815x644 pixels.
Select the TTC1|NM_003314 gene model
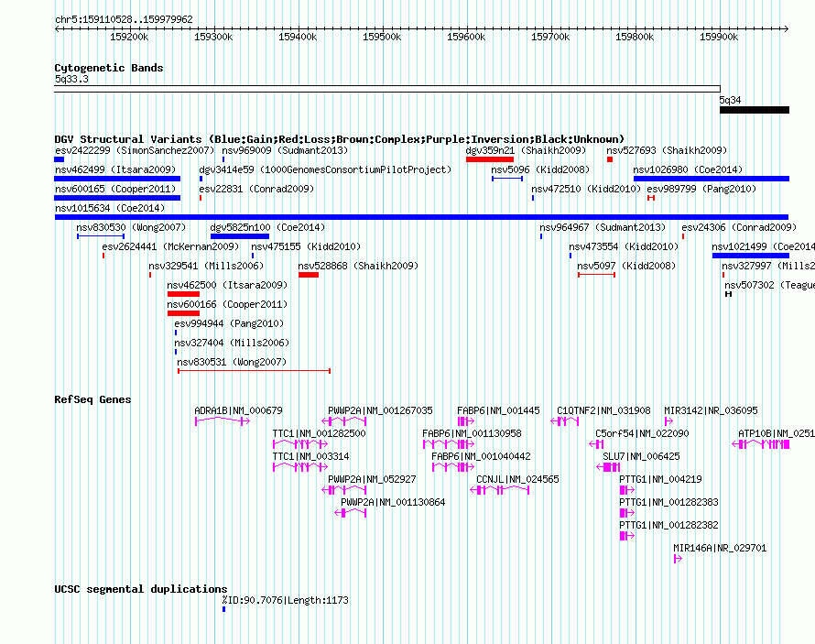[x=300, y=467]
